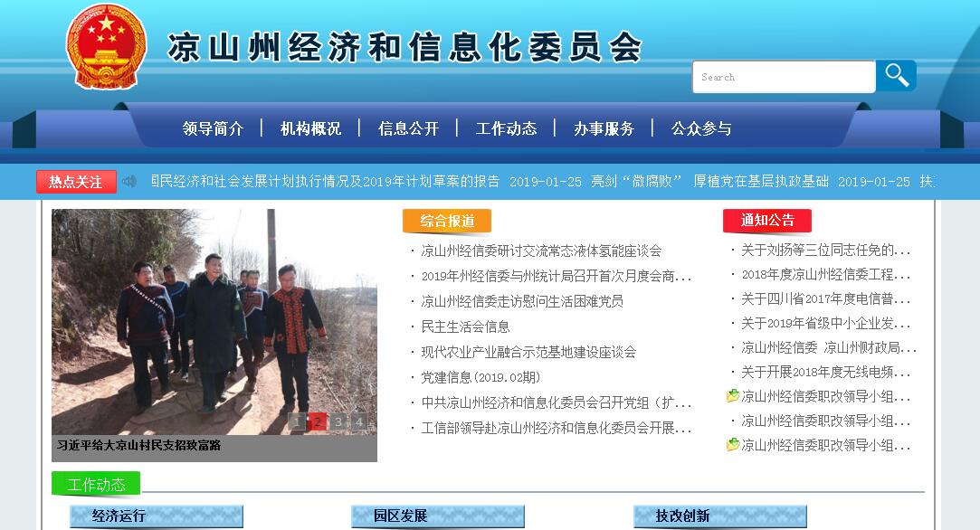Click the magnifier search button

[896, 76]
